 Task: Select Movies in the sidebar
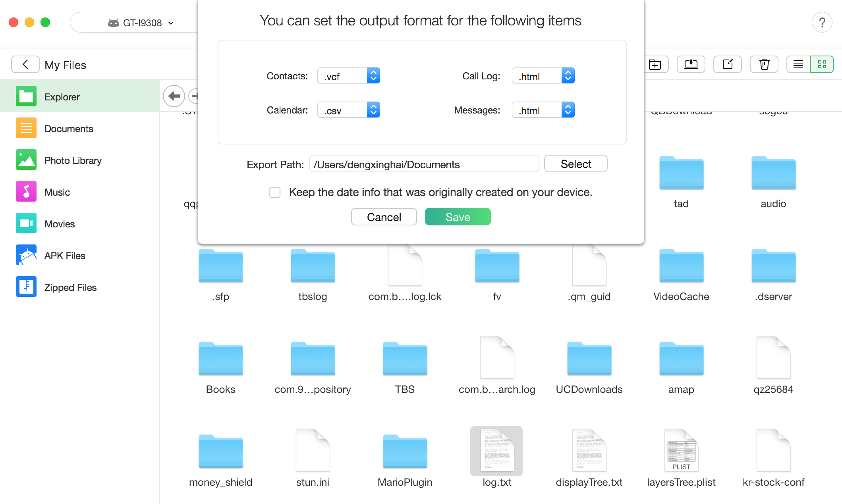(x=79, y=223)
